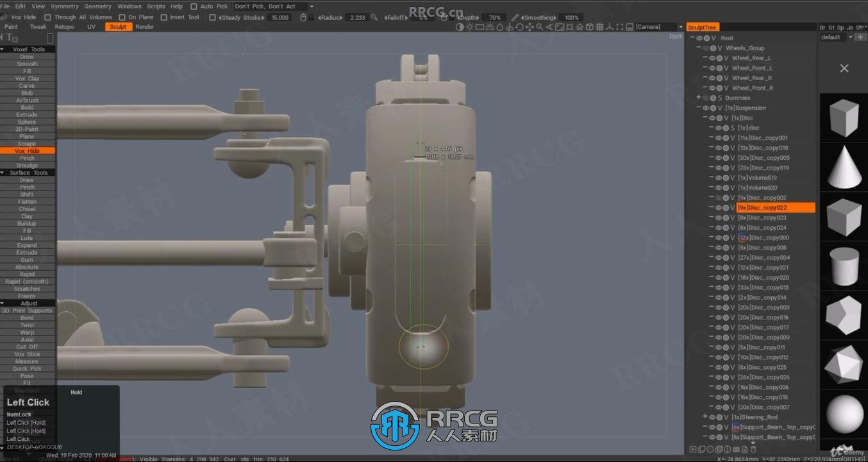Collapse the [1x]Suspension tree node

698,108
